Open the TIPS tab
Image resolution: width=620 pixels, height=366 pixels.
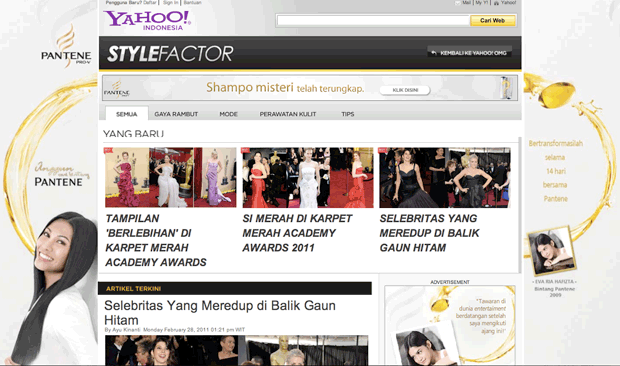click(348, 114)
